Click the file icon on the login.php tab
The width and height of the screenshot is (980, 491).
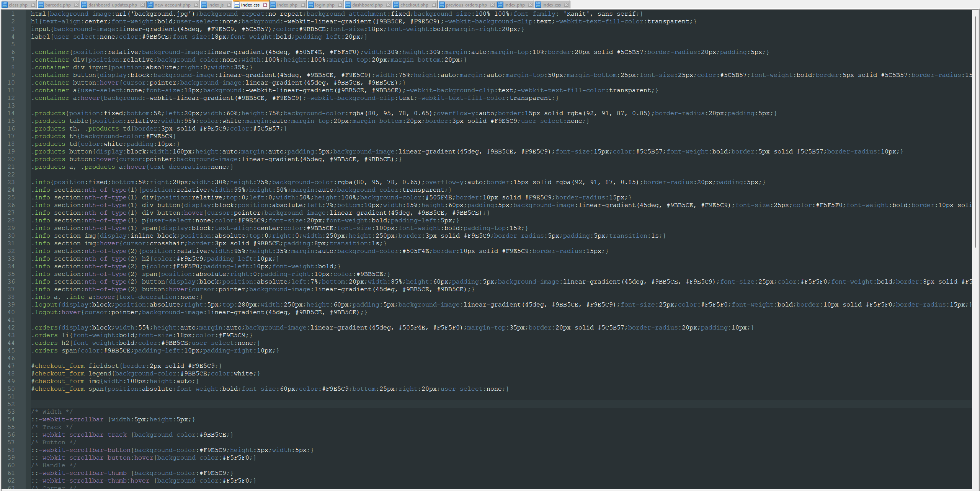[x=311, y=5]
